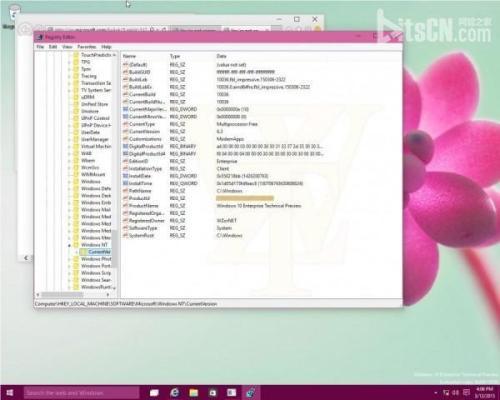This screenshot has height=400, width=500.
Task: Select the ProductName registry value
Action: (x=144, y=206)
